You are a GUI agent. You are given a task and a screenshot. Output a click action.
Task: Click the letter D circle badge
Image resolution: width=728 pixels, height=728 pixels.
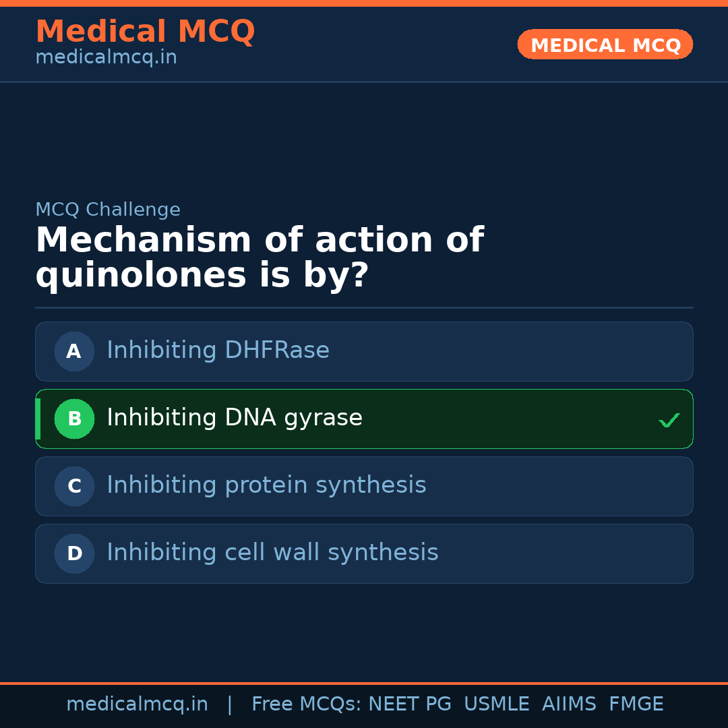click(74, 553)
